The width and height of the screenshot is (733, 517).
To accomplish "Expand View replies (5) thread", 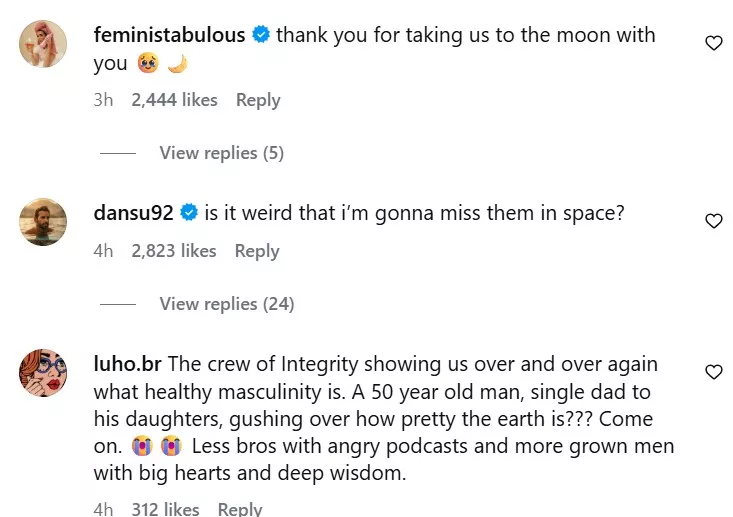I will point(221,153).
